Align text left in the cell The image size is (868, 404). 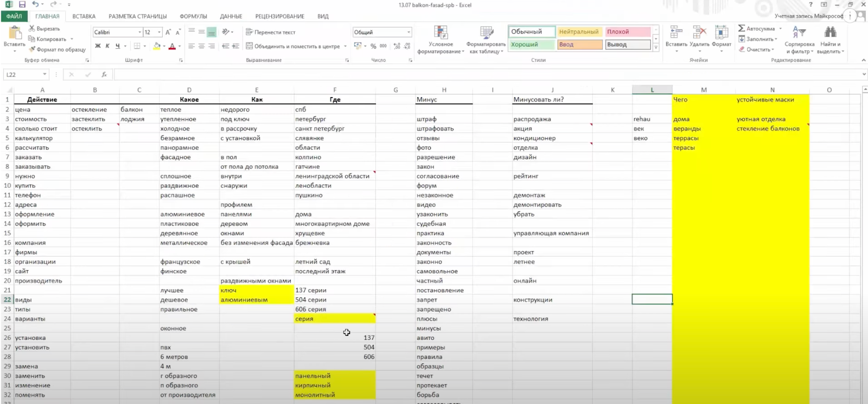pos(192,46)
